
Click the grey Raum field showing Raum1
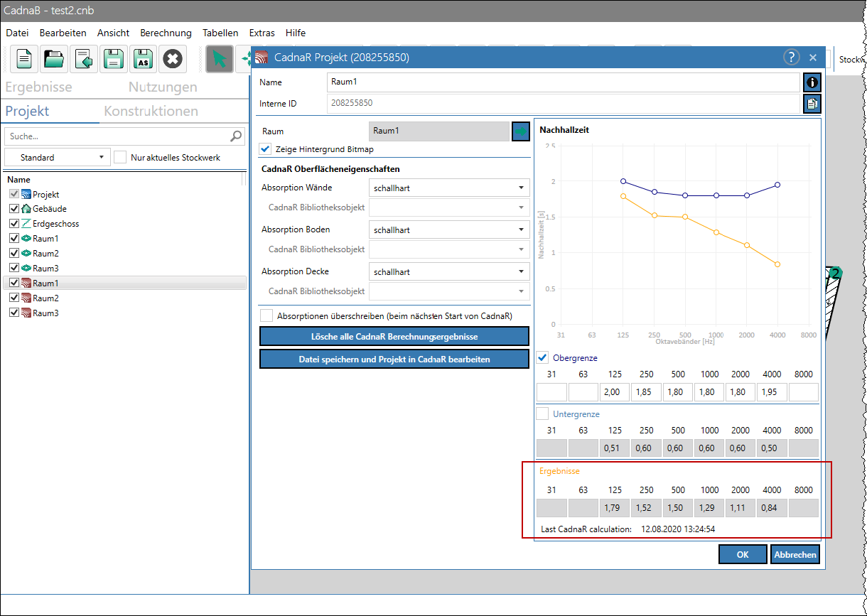coord(440,131)
